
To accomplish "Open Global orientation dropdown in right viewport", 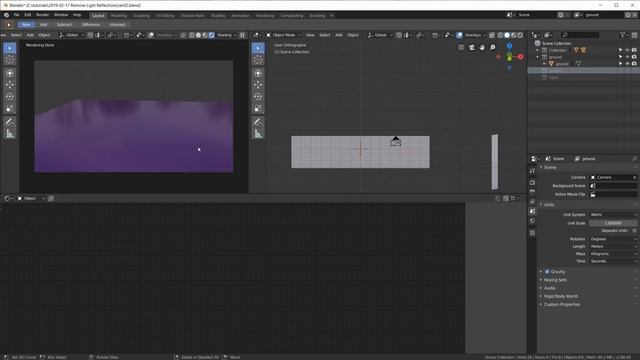I will 380,35.
